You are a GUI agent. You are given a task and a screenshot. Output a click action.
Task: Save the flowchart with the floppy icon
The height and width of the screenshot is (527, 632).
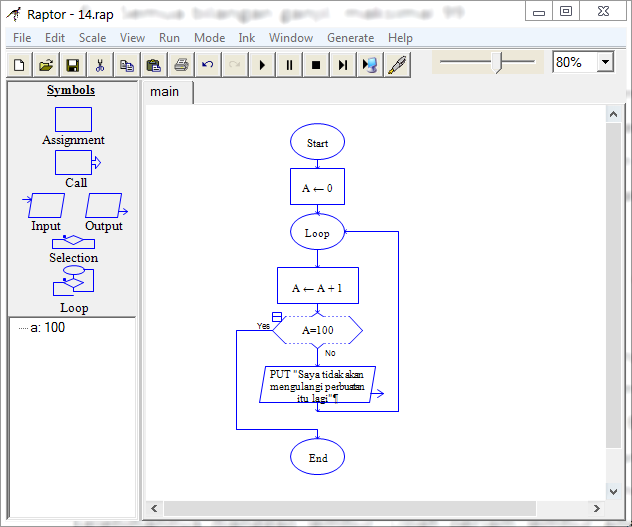coord(73,65)
